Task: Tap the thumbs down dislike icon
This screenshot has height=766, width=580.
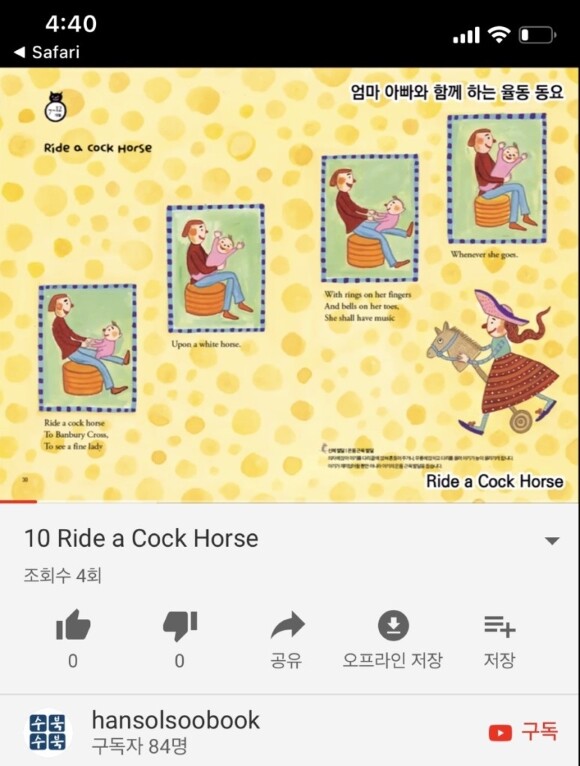Action: pyautogui.click(x=180, y=626)
